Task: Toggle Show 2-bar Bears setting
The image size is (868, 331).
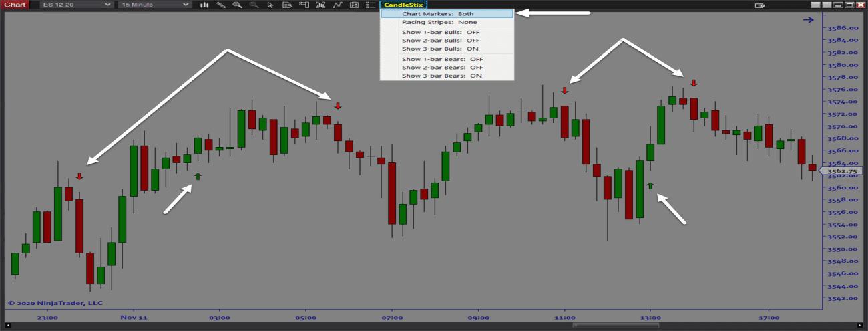Action: [442, 67]
